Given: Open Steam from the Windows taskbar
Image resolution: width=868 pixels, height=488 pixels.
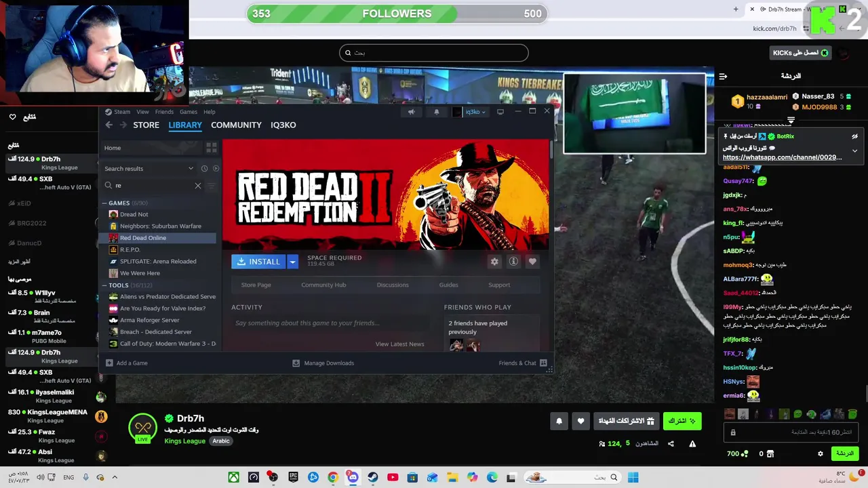Looking at the screenshot, I should click(373, 477).
